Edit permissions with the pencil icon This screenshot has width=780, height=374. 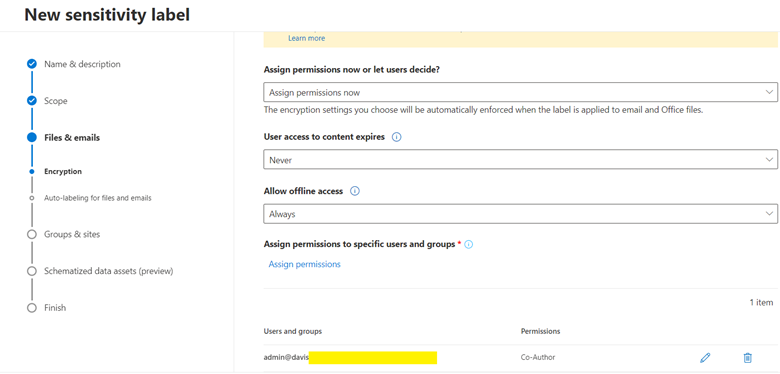(705, 358)
